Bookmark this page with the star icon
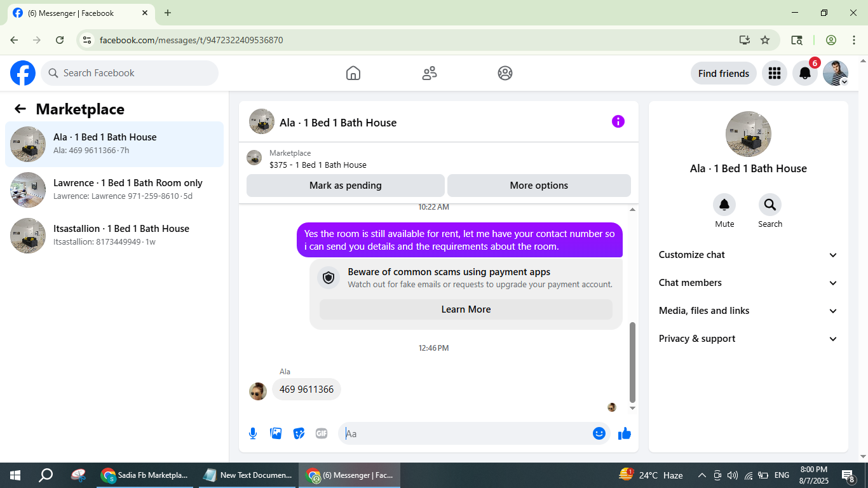 [765, 40]
